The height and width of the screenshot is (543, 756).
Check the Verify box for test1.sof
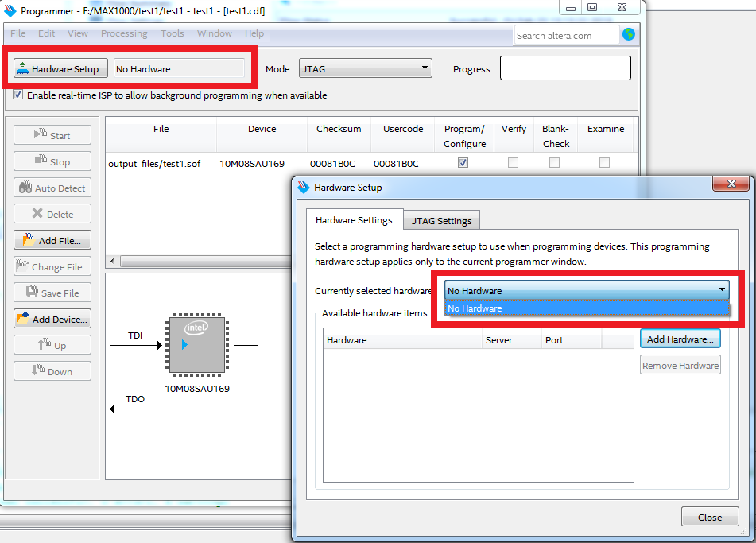[x=513, y=162]
